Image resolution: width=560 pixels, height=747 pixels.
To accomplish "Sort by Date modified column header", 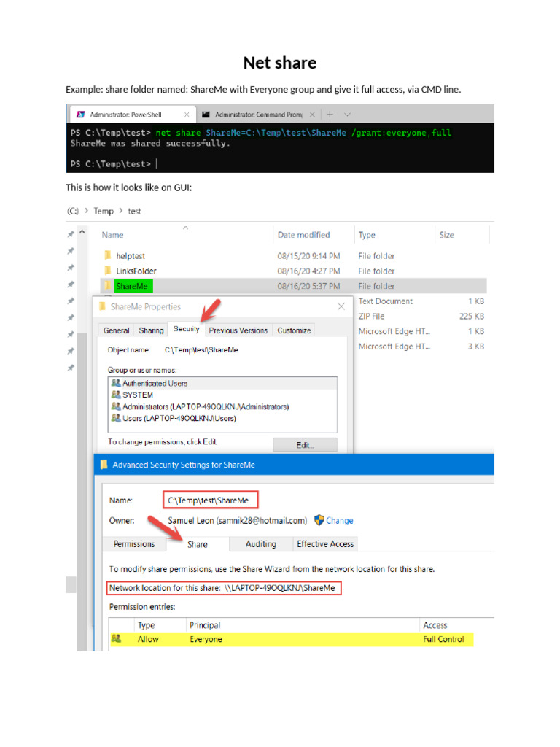I will [x=304, y=235].
